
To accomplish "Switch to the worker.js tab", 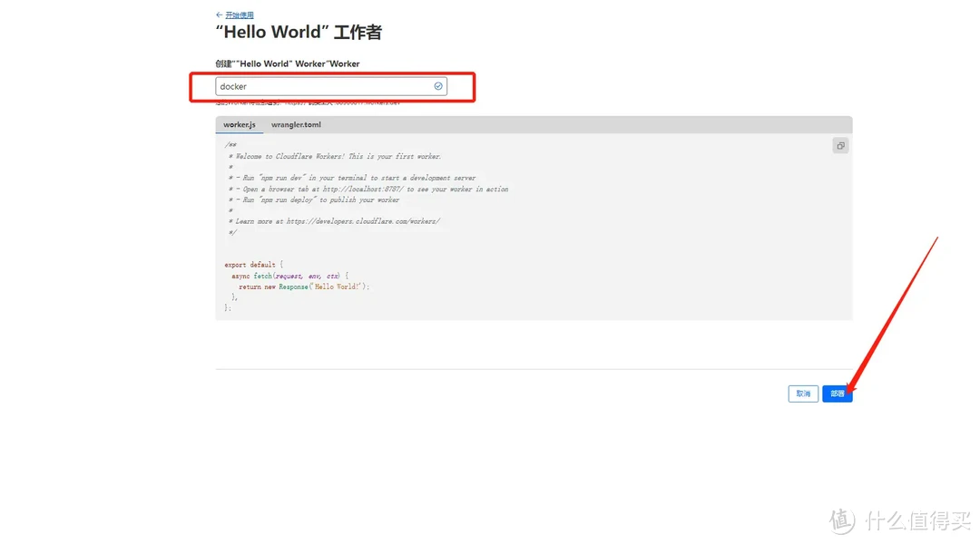I will (240, 124).
